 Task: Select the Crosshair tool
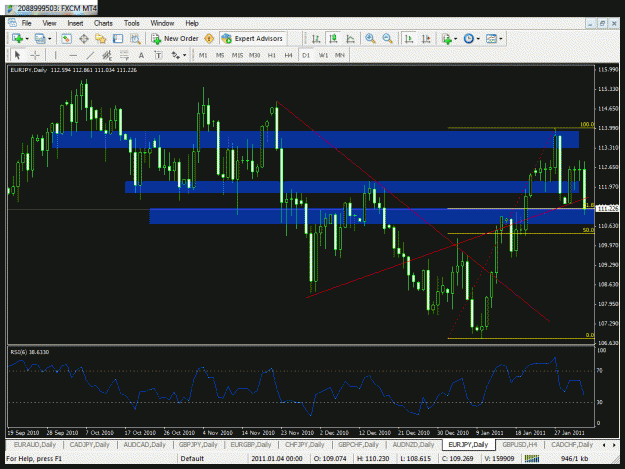pos(35,55)
